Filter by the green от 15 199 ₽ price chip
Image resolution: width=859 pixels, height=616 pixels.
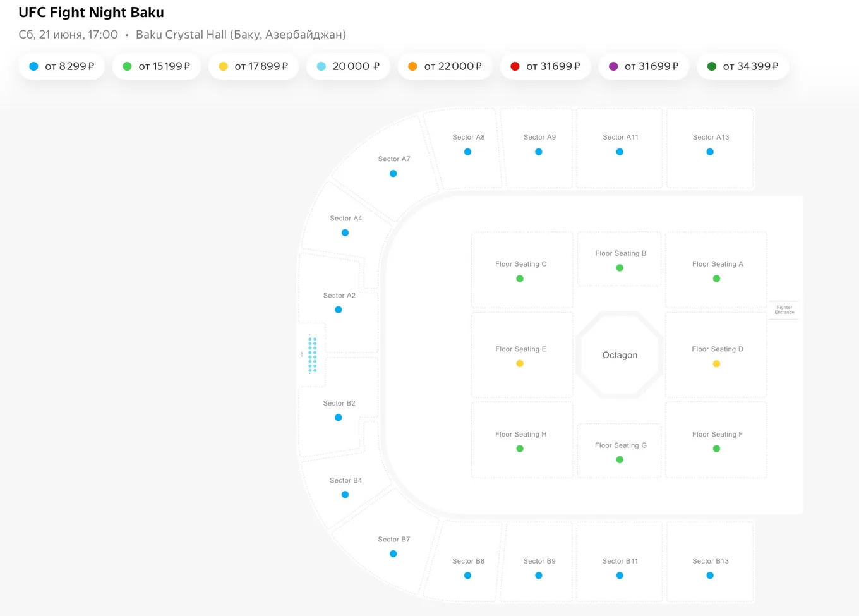click(x=156, y=66)
